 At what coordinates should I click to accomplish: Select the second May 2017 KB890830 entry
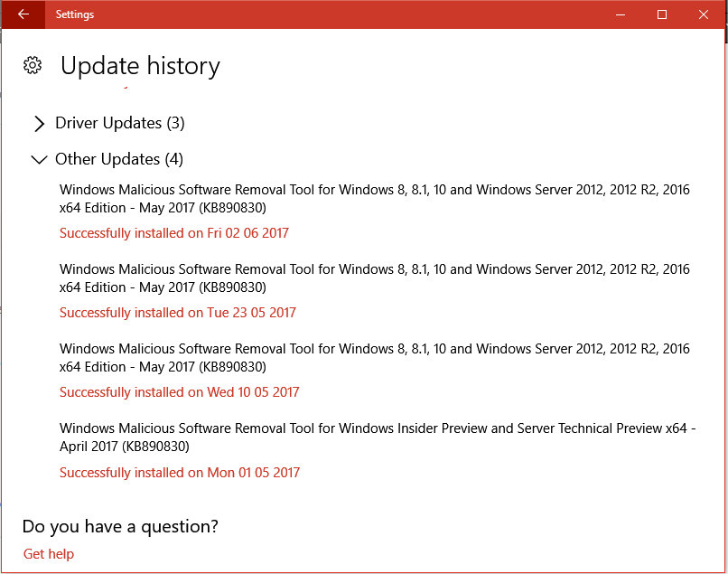pyautogui.click(x=374, y=278)
